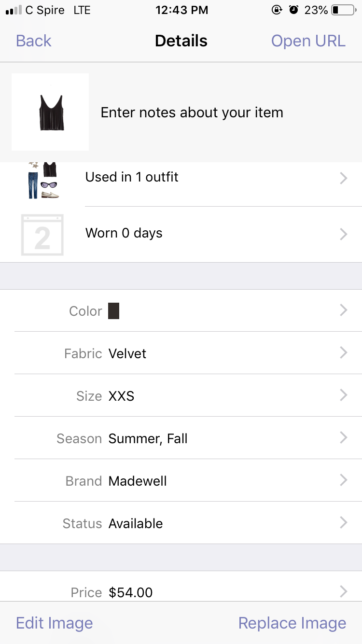Viewport: 362px width, 644px height.
Task: Open the Size XXS row chevron
Action: 343,395
